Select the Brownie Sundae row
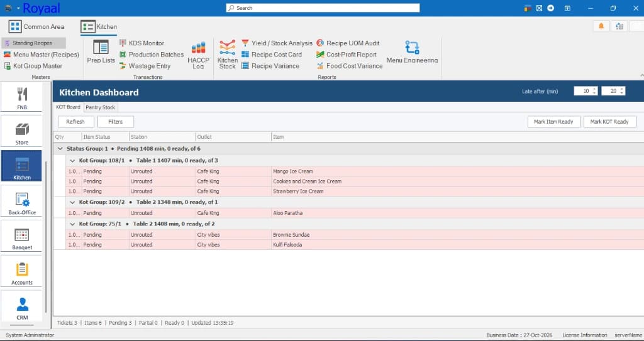Screen dimensions: 644x341 point(355,235)
